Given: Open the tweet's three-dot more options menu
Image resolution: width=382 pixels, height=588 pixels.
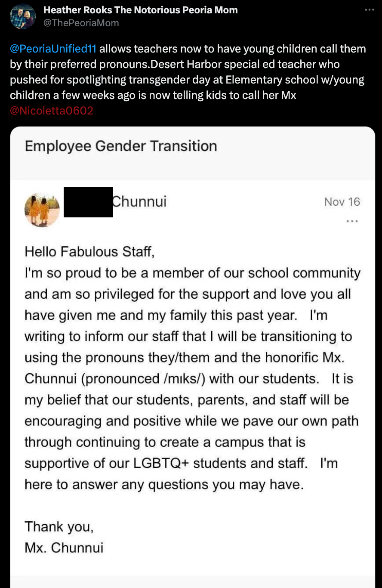Looking at the screenshot, I should coord(370,10).
